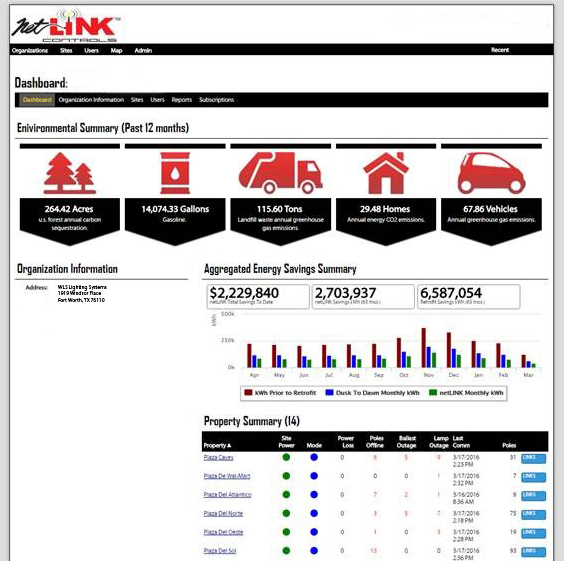Click LINKS button for Plaza De Wal-Mart
This screenshot has width=564, height=561.
[x=533, y=477]
